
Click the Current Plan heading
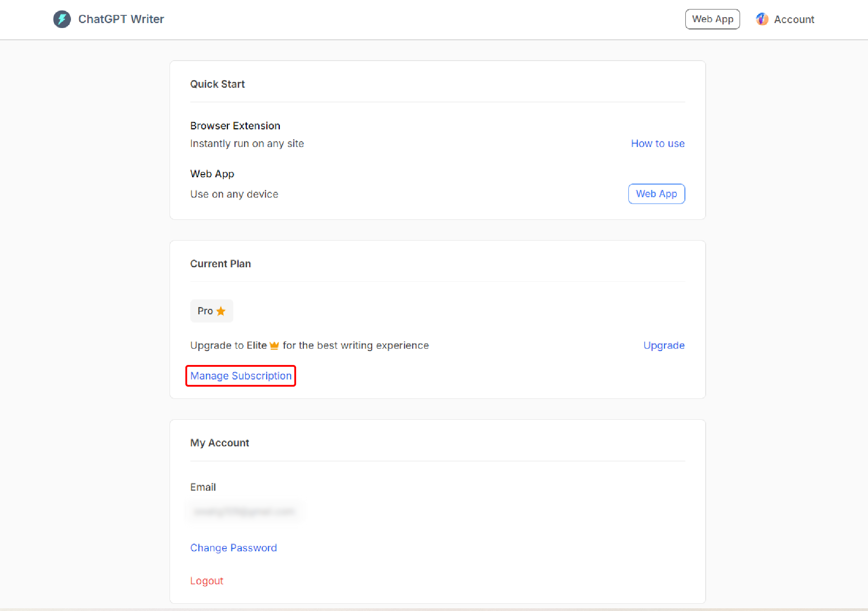(220, 264)
